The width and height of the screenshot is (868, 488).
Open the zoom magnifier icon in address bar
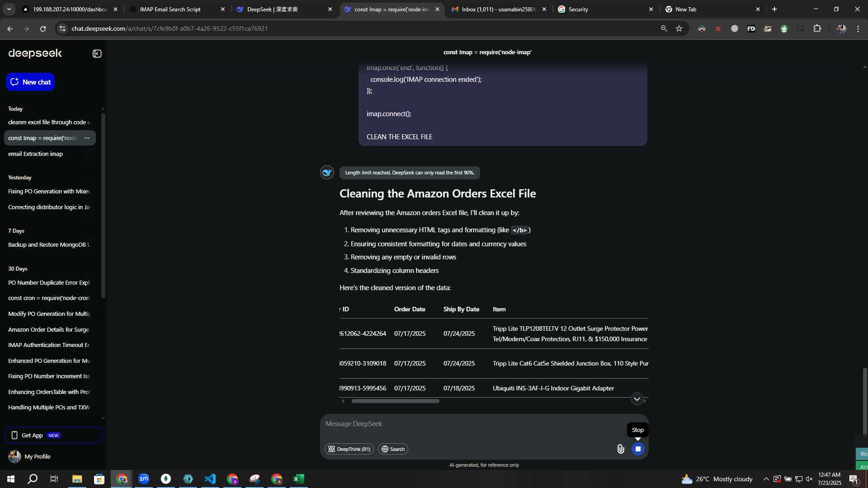coord(664,28)
